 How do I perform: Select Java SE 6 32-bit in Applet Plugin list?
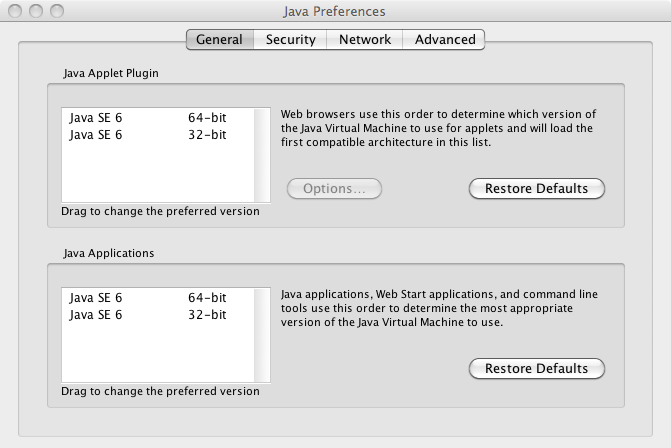coord(158,135)
